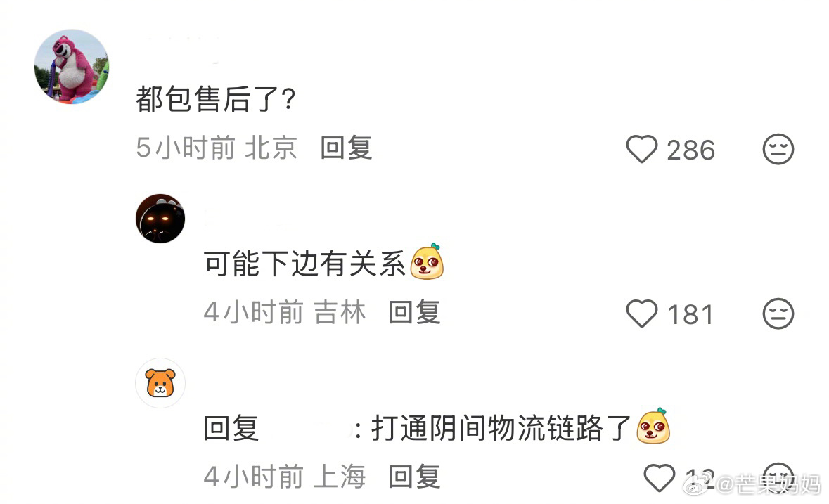Reply to the Shanghai user's comment
This screenshot has width=829, height=504.
tap(415, 477)
